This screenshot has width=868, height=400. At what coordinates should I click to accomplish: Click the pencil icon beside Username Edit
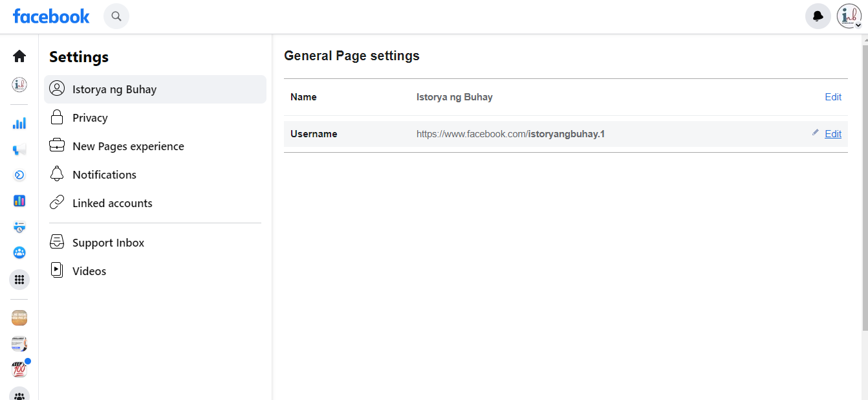click(815, 133)
